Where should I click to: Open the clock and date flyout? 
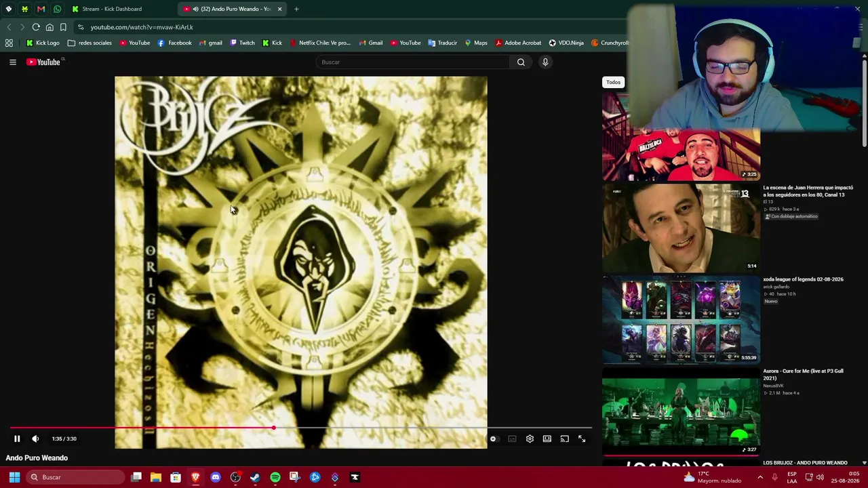click(x=845, y=477)
